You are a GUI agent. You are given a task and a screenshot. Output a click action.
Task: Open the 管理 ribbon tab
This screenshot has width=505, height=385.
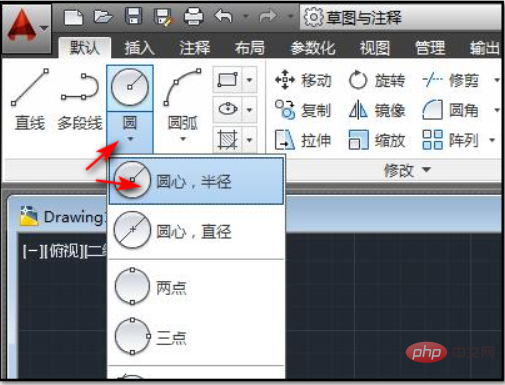pyautogui.click(x=430, y=48)
